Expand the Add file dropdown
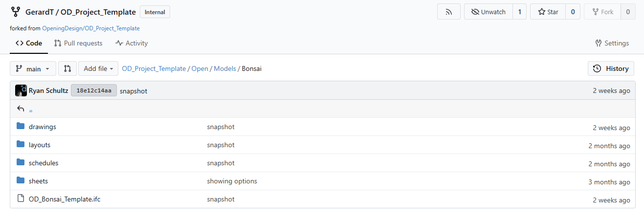 tap(98, 68)
